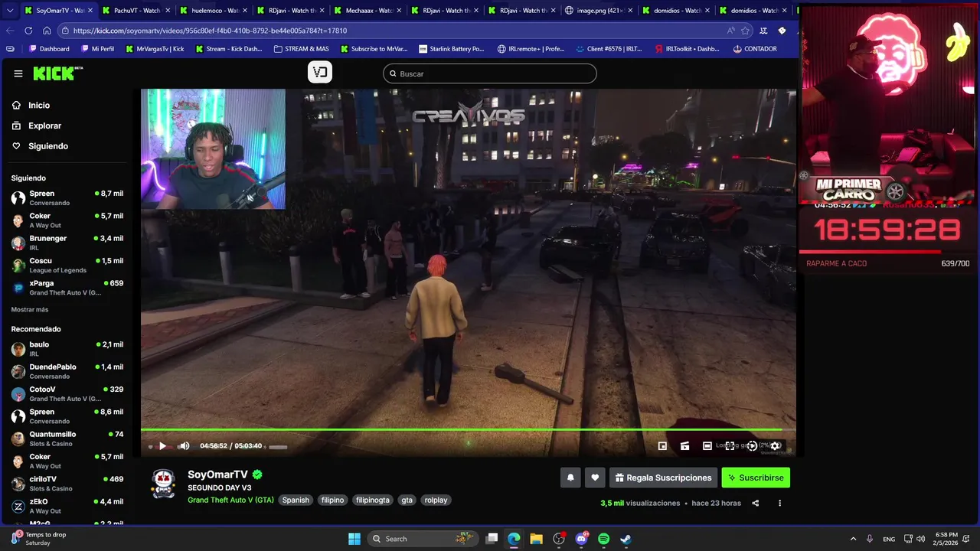Open the STREAM & MAS bookmarks folder
The image size is (980, 551).
(302, 49)
